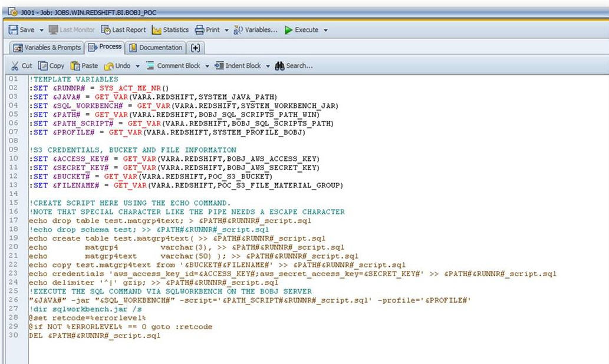Click the Variables... button label
This screenshot has width=609, height=364.
[x=261, y=30]
